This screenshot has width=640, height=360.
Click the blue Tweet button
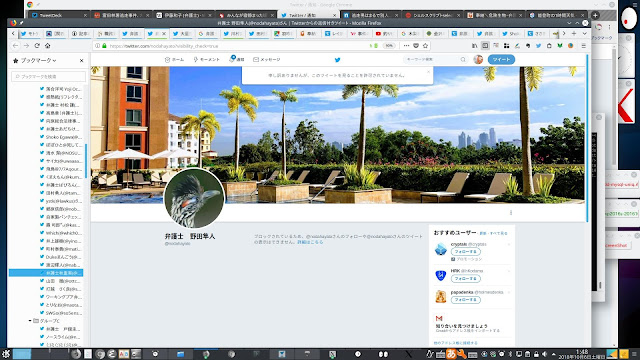tap(501, 60)
